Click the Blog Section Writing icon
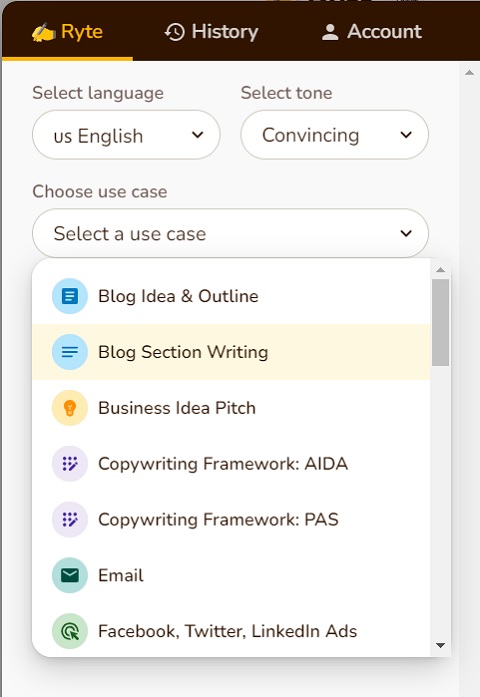This screenshot has height=697, width=480. click(70, 352)
